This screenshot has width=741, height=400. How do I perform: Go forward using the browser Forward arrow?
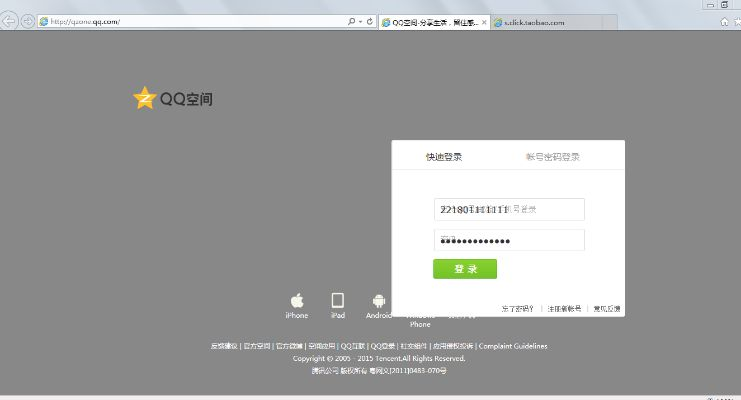point(28,21)
